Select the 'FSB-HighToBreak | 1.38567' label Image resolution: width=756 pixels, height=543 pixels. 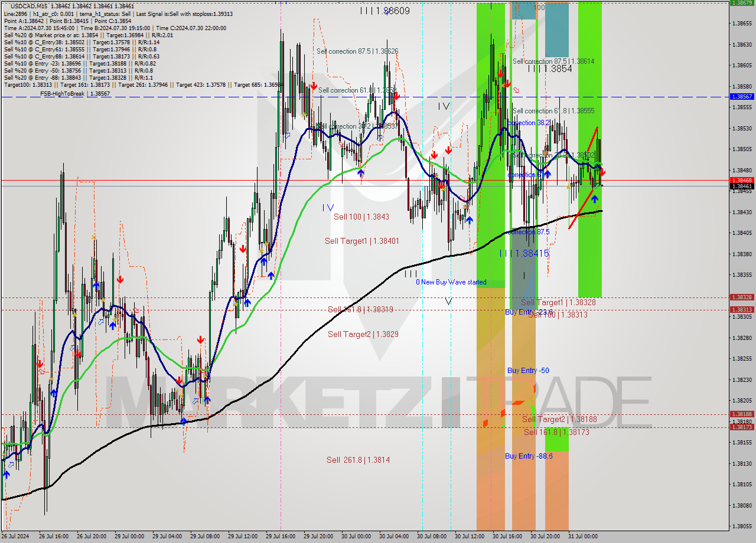(75, 93)
